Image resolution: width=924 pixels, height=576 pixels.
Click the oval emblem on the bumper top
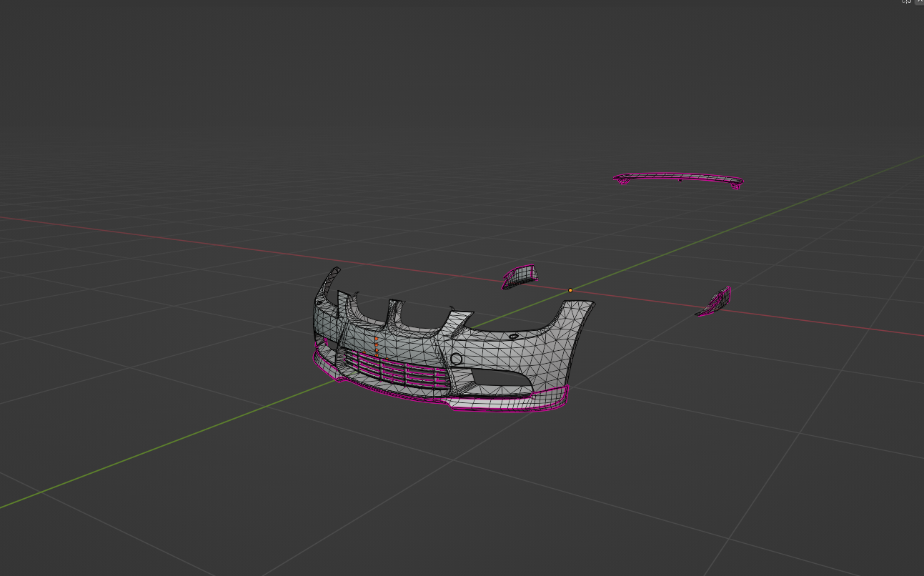tap(513, 335)
